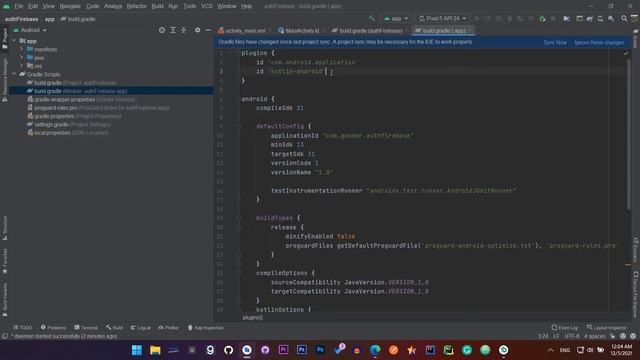The image size is (640, 360).
Task: Click the green inspection checkmark icon
Action: (x=626, y=53)
